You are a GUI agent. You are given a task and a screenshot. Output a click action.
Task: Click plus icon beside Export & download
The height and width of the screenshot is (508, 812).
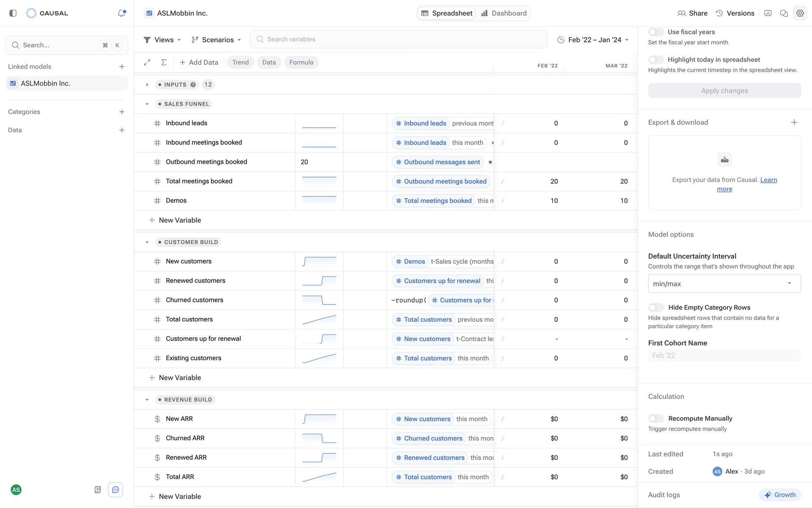pos(794,122)
